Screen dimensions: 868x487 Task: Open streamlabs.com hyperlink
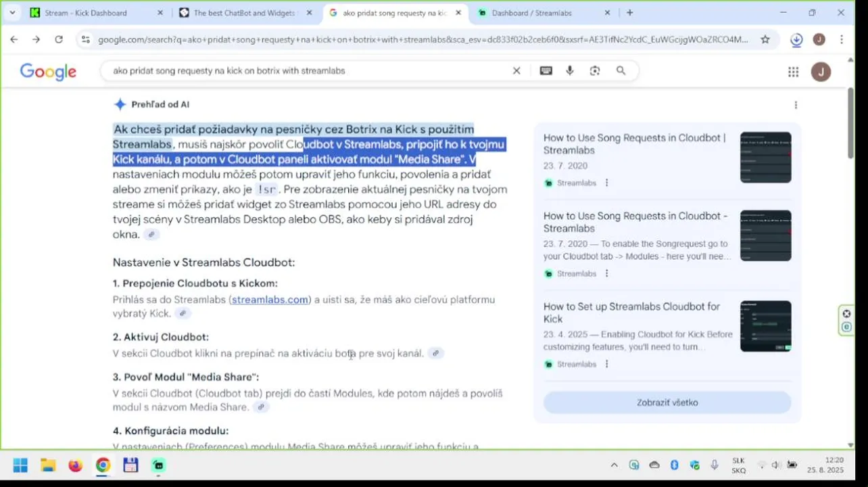pyautogui.click(x=270, y=300)
